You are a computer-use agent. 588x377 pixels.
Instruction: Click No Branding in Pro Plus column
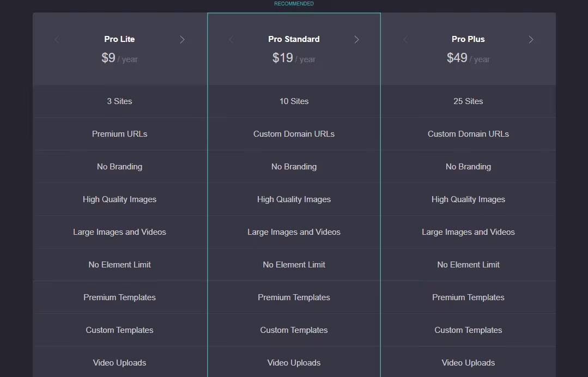468,166
